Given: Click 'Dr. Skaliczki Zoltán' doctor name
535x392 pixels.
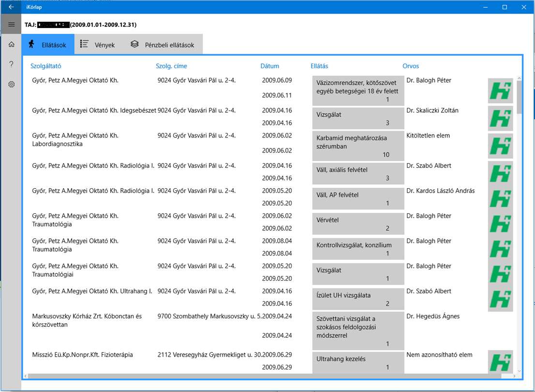Looking at the screenshot, I should point(432,110).
